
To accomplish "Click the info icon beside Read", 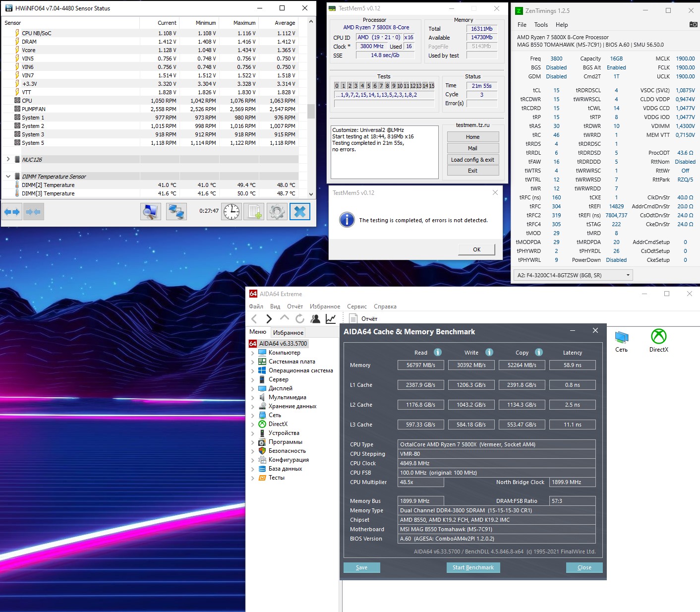I will tap(438, 352).
